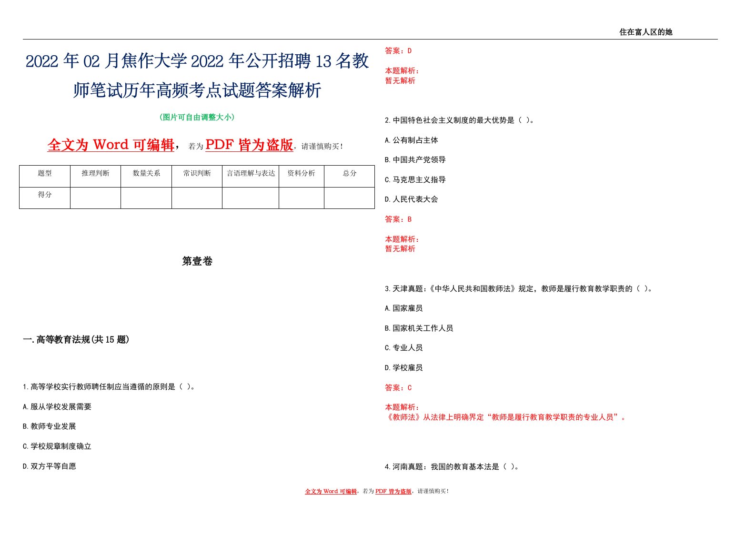The image size is (756, 534).
Task: Click the answer text 答案:B
Action: click(x=398, y=219)
